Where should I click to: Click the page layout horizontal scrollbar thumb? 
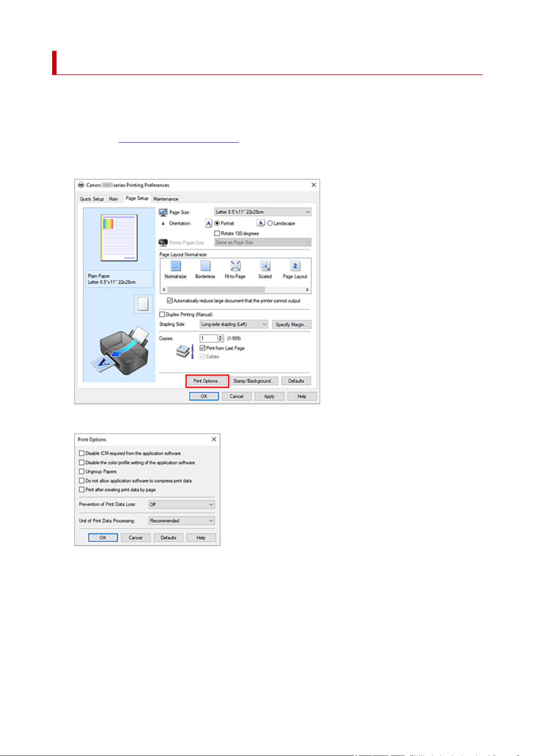click(217, 290)
